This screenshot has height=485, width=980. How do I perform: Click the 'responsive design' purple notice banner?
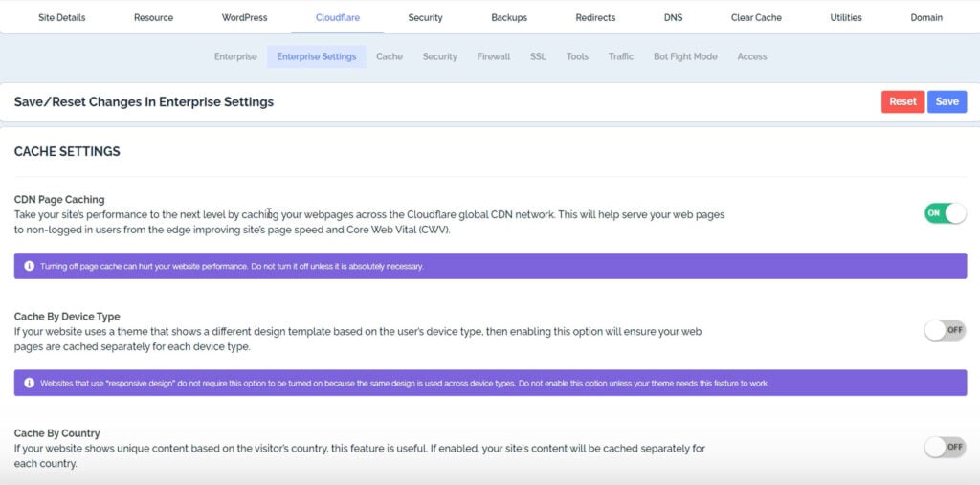coord(491,383)
